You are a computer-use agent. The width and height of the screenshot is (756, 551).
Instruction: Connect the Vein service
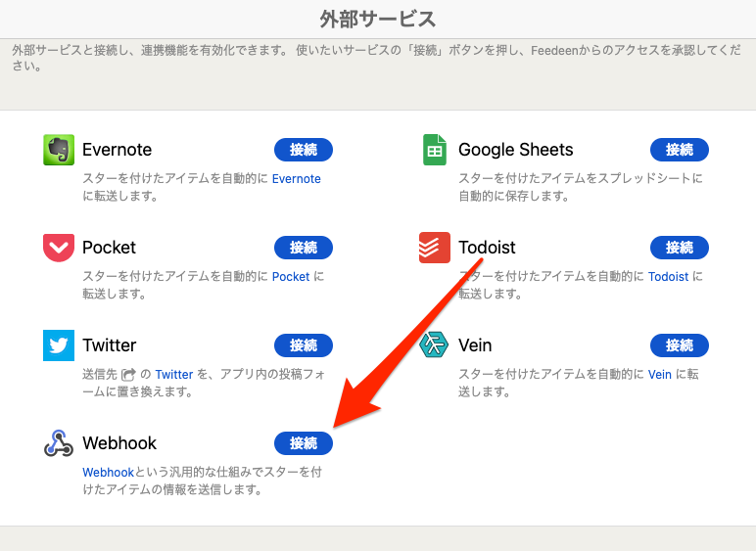pyautogui.click(x=680, y=345)
